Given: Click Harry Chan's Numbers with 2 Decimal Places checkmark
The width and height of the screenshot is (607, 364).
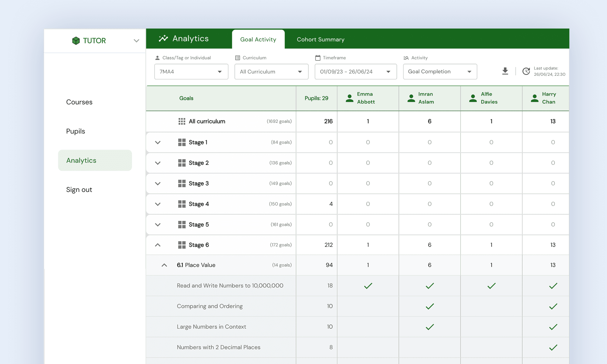Looking at the screenshot, I should pos(553,347).
